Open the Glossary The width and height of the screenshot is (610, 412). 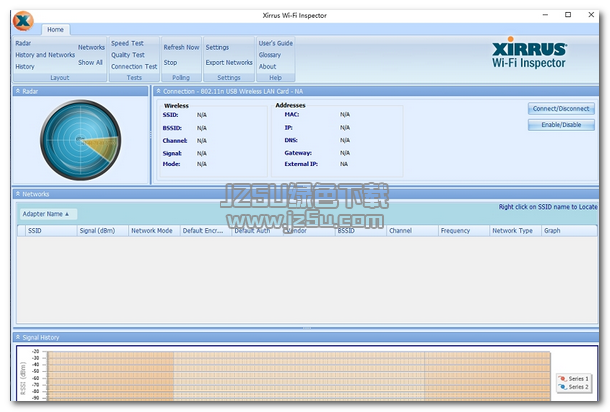pos(270,55)
